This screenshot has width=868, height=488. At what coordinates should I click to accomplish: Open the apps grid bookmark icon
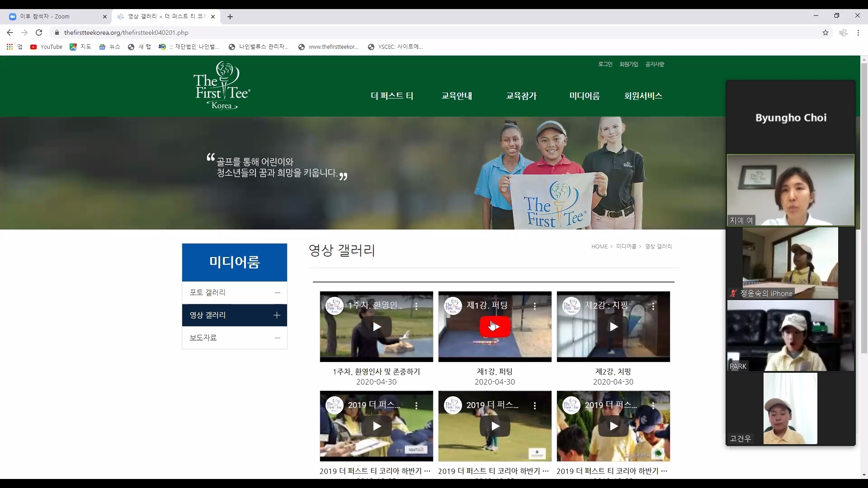[9, 47]
